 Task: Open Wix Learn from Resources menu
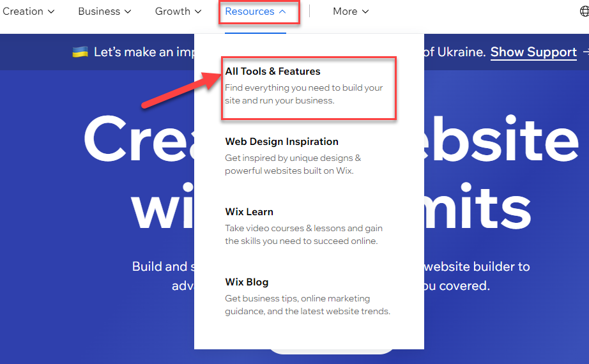[249, 212]
